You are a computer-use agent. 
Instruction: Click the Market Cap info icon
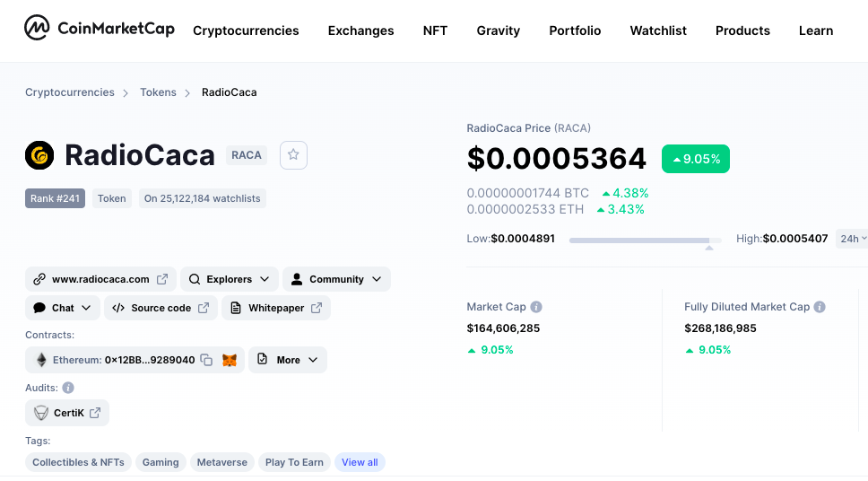(x=536, y=307)
